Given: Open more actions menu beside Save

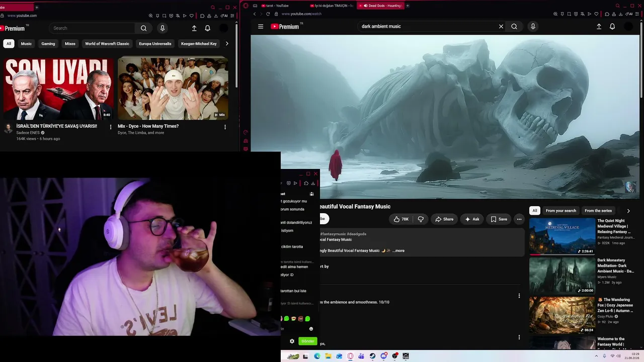Looking at the screenshot, I should 519,219.
